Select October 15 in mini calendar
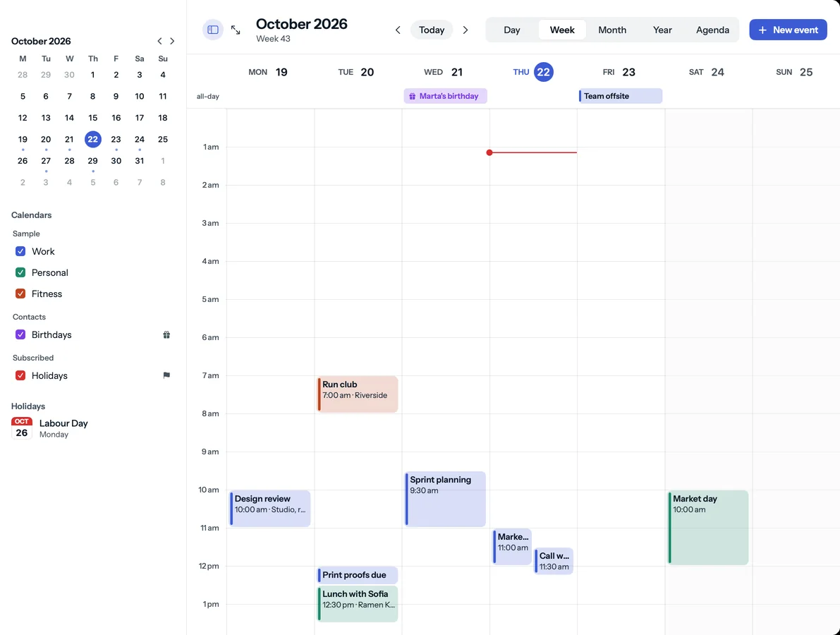The image size is (840, 635). click(92, 118)
